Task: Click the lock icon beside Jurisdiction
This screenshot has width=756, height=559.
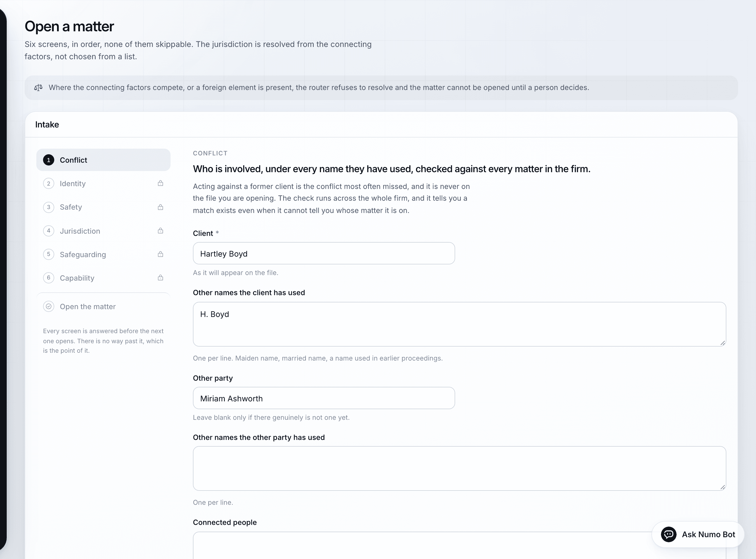Action: click(160, 230)
